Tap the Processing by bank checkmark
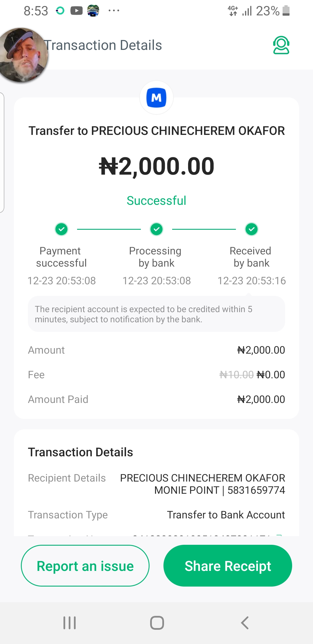 click(x=156, y=229)
